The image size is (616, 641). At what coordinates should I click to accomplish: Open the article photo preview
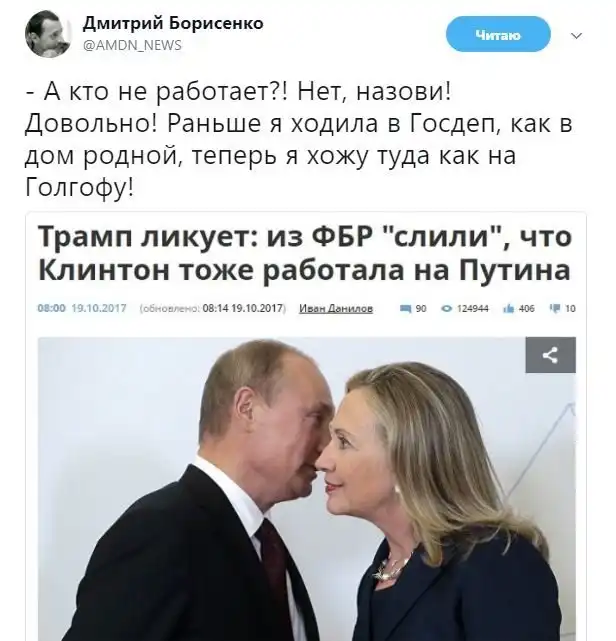[307, 489]
